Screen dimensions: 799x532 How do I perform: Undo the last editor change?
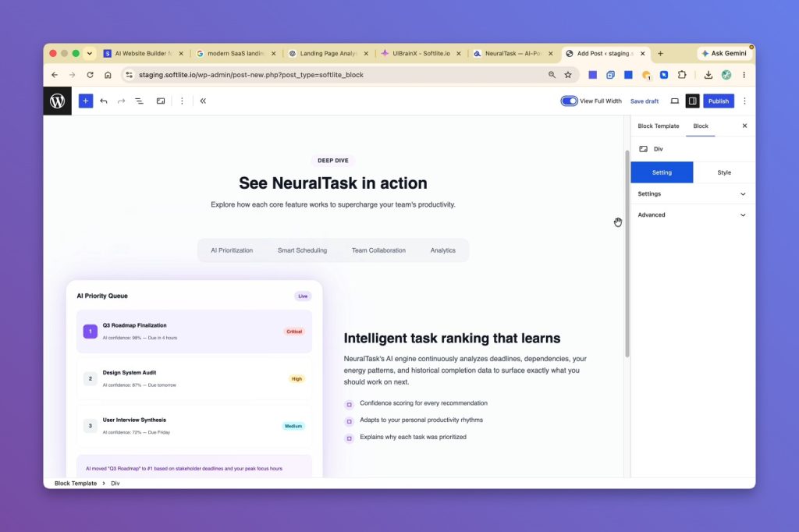coord(104,101)
